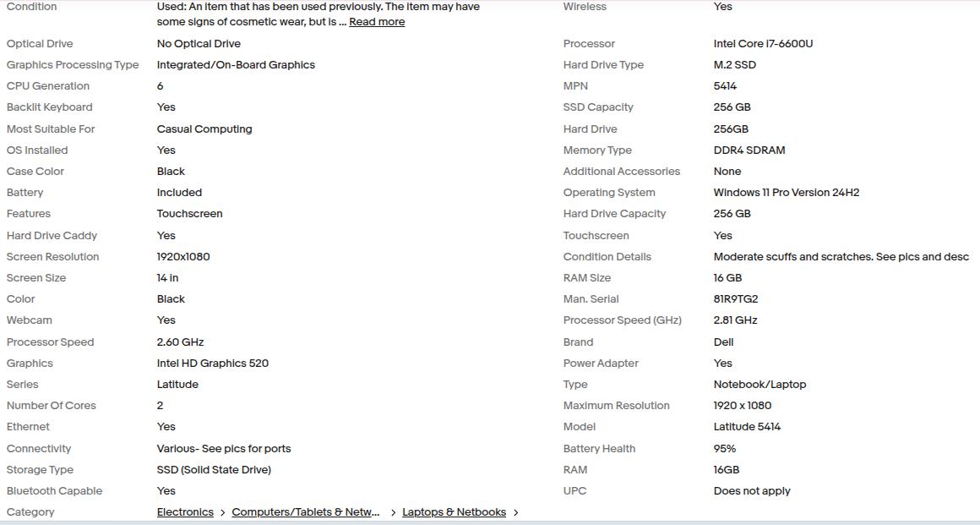The height and width of the screenshot is (525, 980).
Task: Open Computers/Tablets & Netw... breadcrumb link
Action: [x=306, y=511]
